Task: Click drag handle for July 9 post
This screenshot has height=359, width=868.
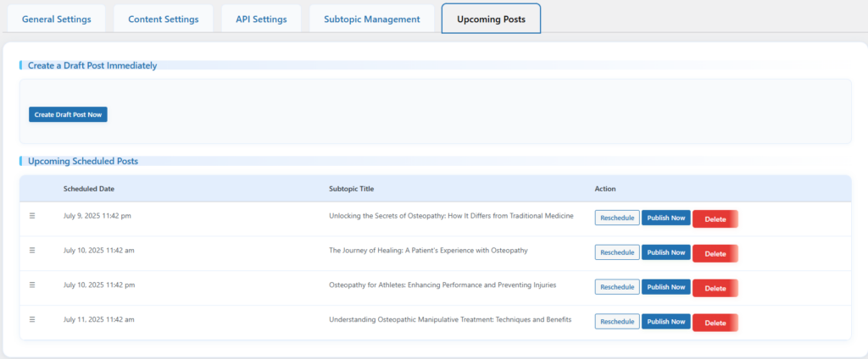Action: (32, 216)
